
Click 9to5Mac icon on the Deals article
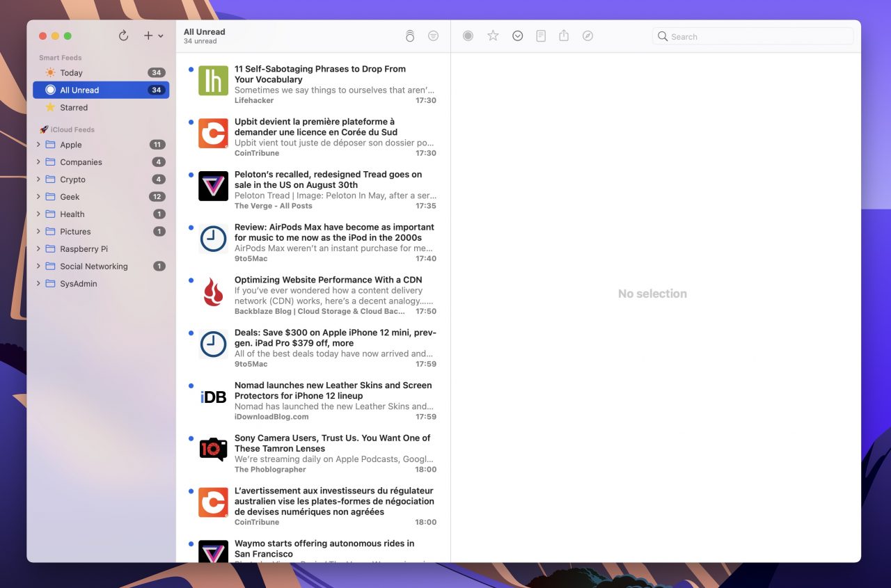pos(213,344)
